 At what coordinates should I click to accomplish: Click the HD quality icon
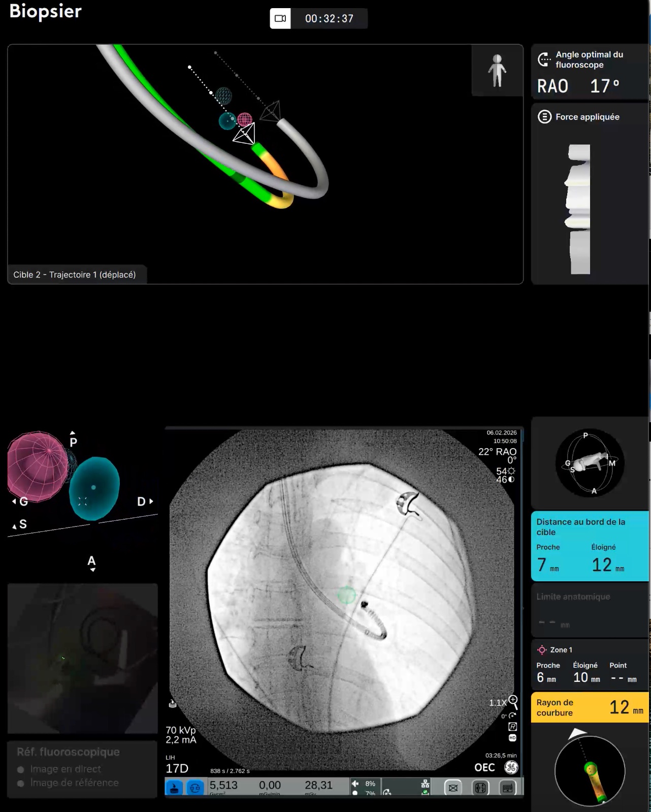point(512,738)
